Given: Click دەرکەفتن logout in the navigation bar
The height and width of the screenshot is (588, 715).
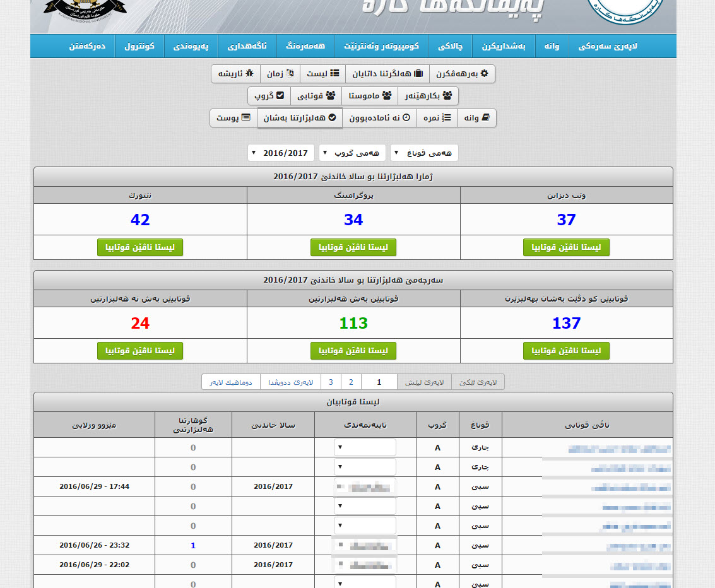Looking at the screenshot, I should (x=87, y=47).
